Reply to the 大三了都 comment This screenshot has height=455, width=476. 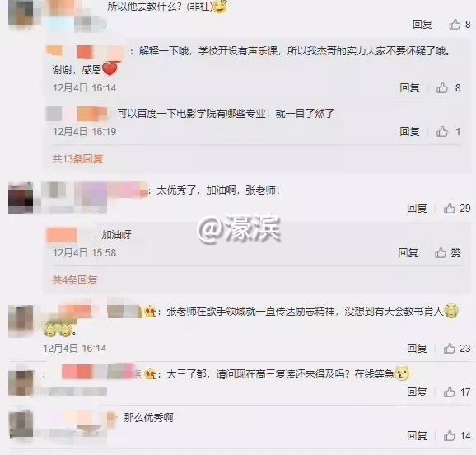coord(417,392)
